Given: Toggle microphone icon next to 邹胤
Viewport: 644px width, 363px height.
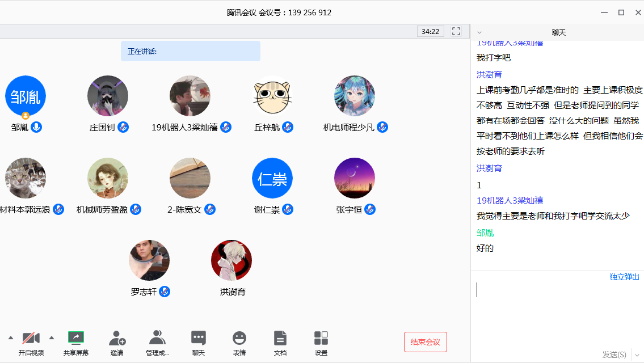Looking at the screenshot, I should pyautogui.click(x=36, y=127).
